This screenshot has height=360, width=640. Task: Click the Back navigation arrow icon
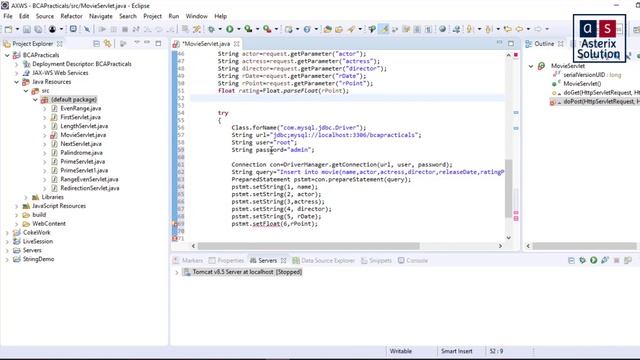point(519,29)
